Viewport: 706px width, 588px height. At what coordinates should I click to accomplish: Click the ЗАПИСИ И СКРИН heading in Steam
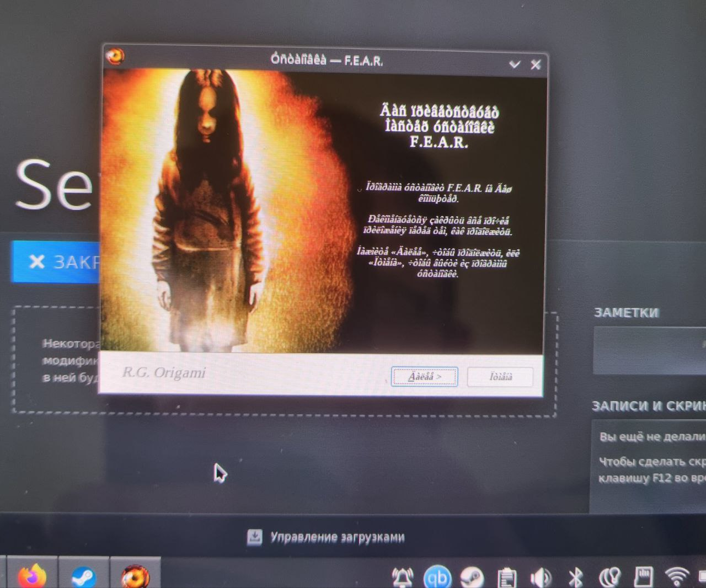click(x=649, y=406)
